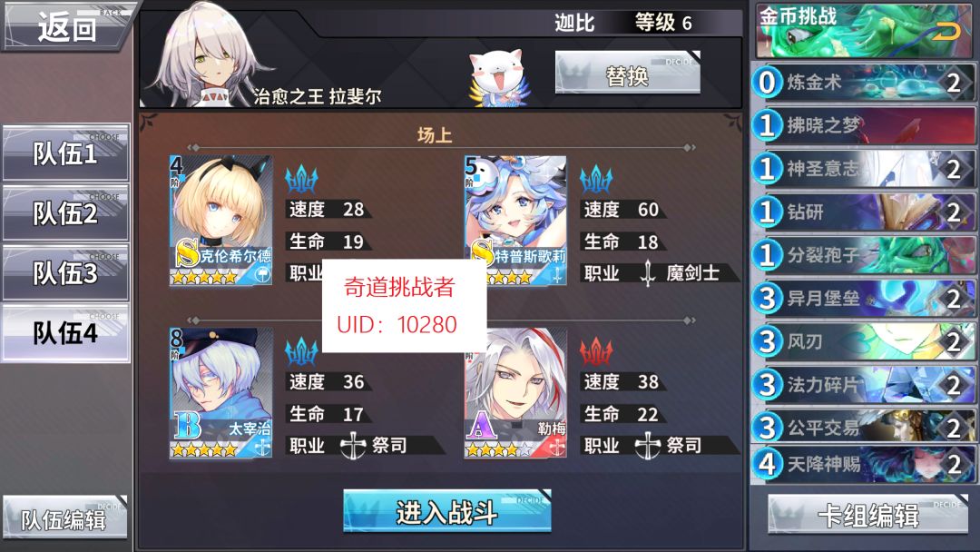
Task: Open 队伍编辑 team editor
Action: [x=65, y=517]
